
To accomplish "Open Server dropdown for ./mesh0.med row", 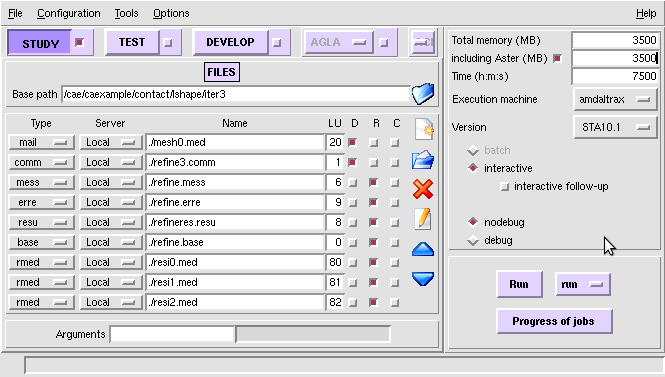I will (111, 142).
